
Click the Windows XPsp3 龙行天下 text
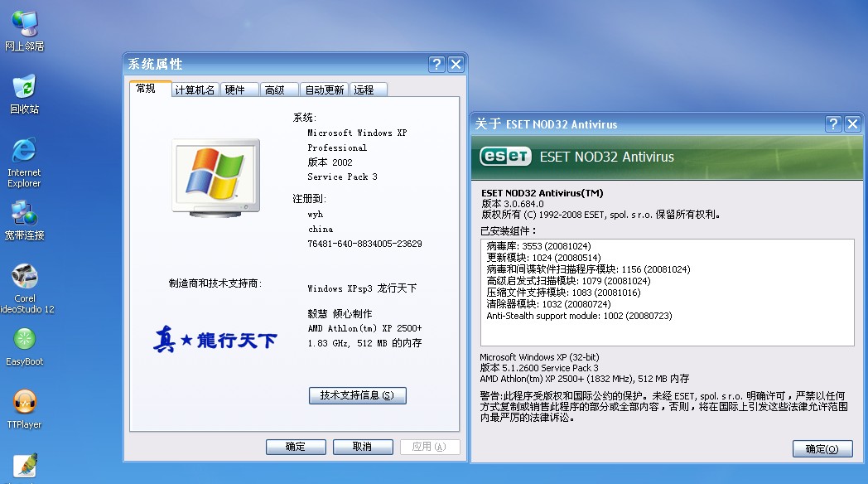click(362, 288)
